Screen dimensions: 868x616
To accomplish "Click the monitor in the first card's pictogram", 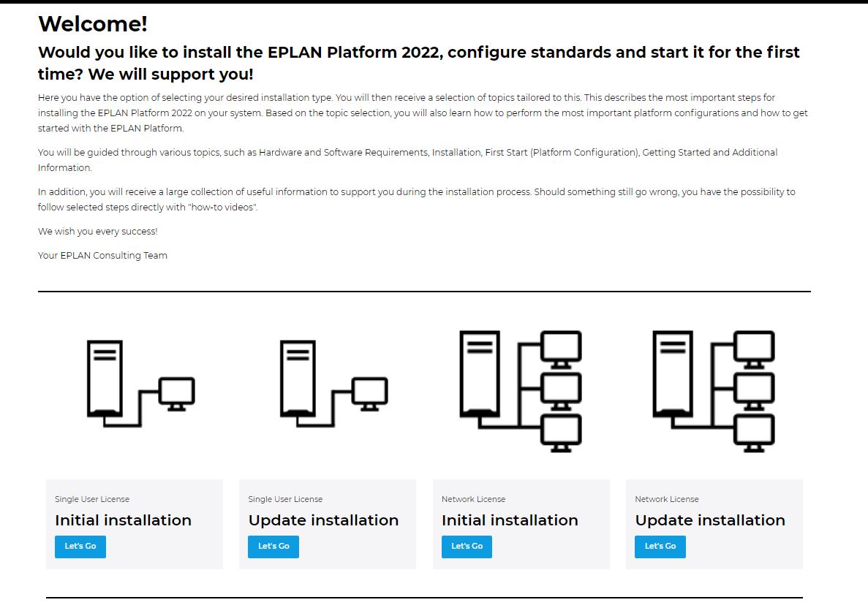I will (178, 392).
